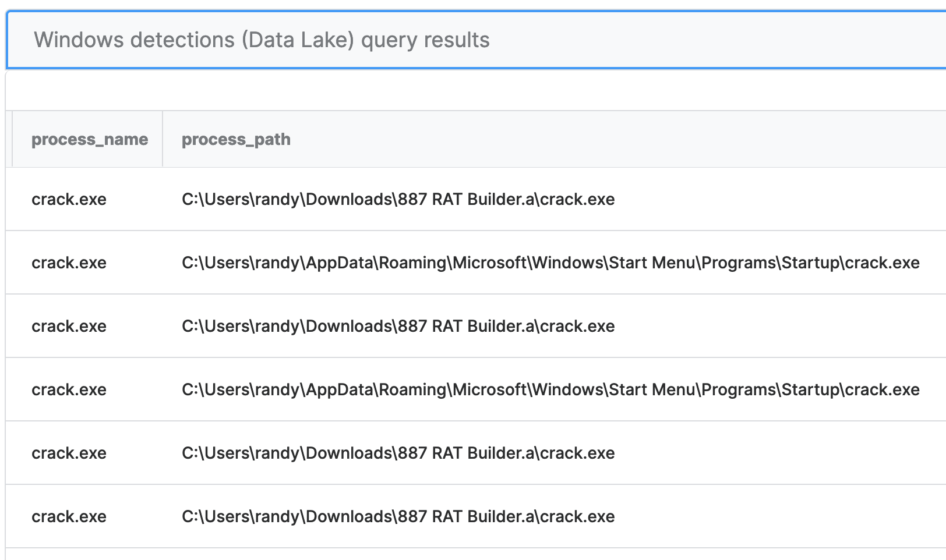Select crack.exe process name in the second row
The image size is (946, 560).
69,263
